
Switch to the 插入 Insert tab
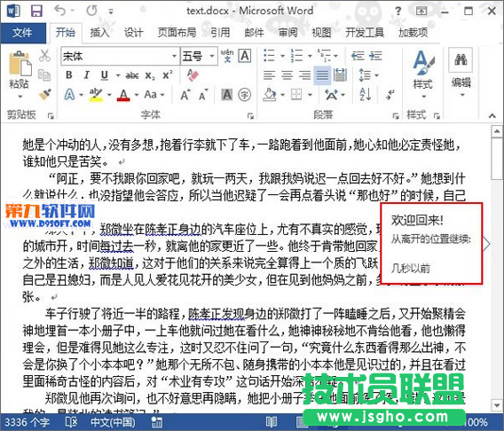pyautogui.click(x=99, y=33)
